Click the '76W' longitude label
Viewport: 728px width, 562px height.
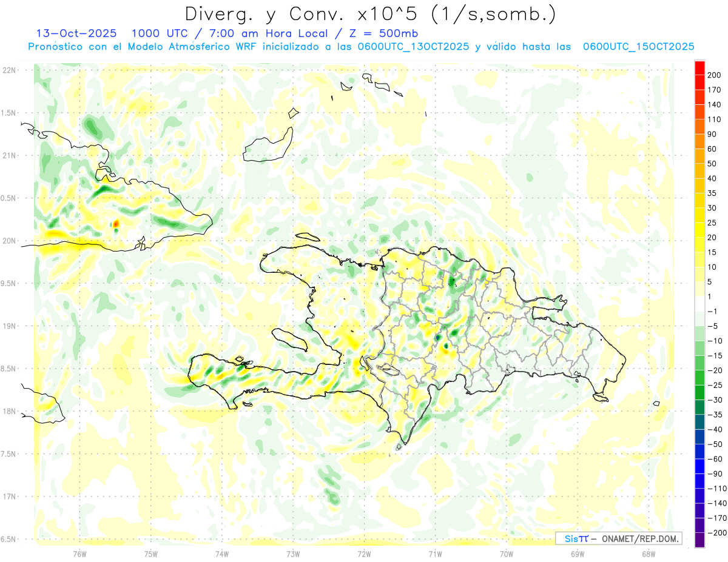click(x=79, y=554)
